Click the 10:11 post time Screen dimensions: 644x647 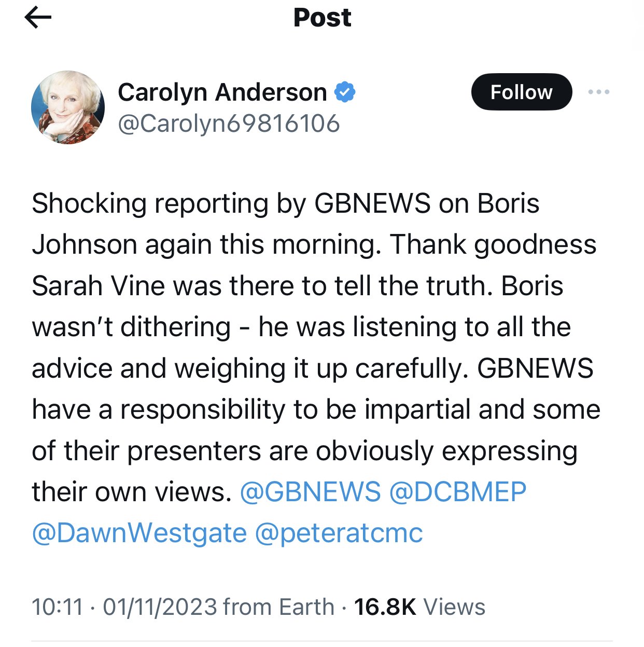point(57,607)
